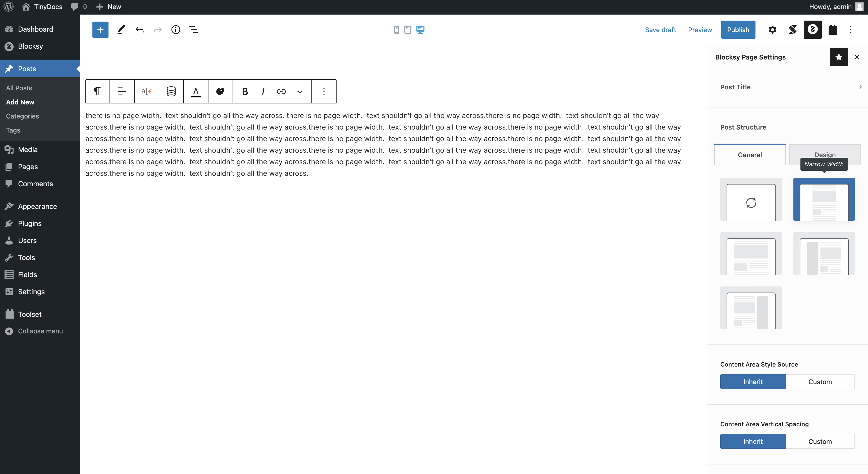The width and height of the screenshot is (868, 474).
Task: Toggle bold formatting in block toolbar
Action: pos(245,91)
